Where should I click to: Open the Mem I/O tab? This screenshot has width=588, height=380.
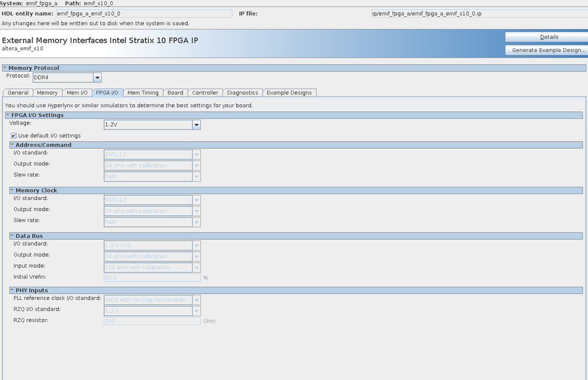point(77,92)
